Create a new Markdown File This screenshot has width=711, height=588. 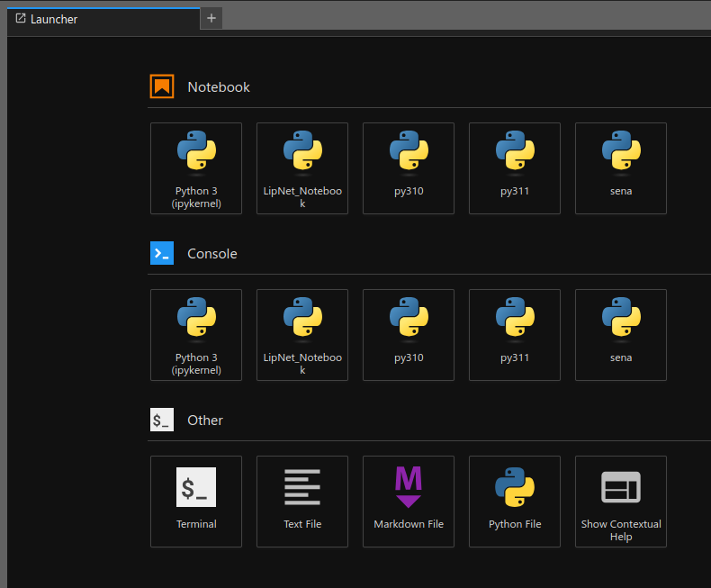click(409, 502)
